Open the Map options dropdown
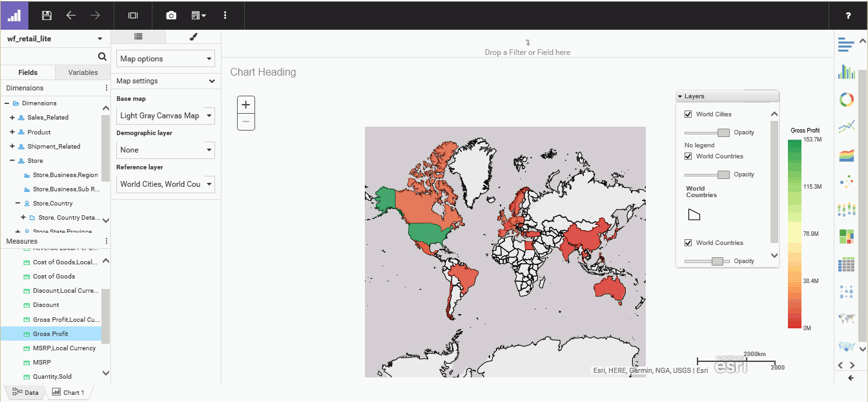868x402 pixels. click(x=165, y=59)
